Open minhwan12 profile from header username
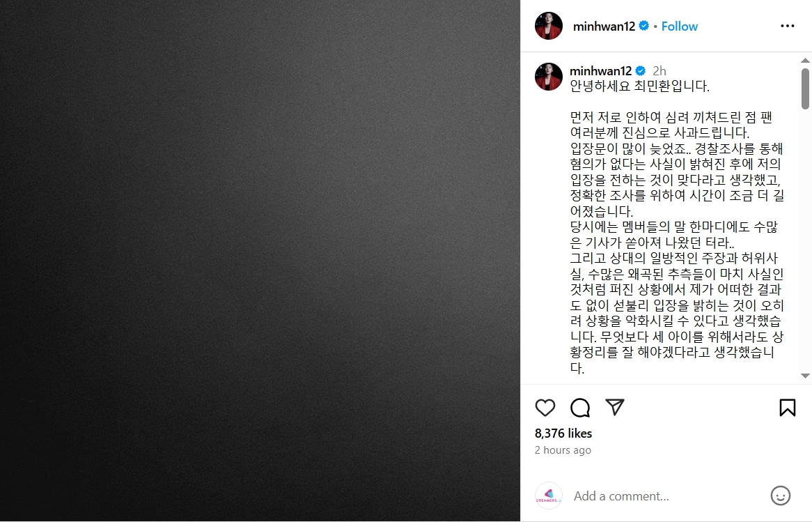 pos(604,26)
